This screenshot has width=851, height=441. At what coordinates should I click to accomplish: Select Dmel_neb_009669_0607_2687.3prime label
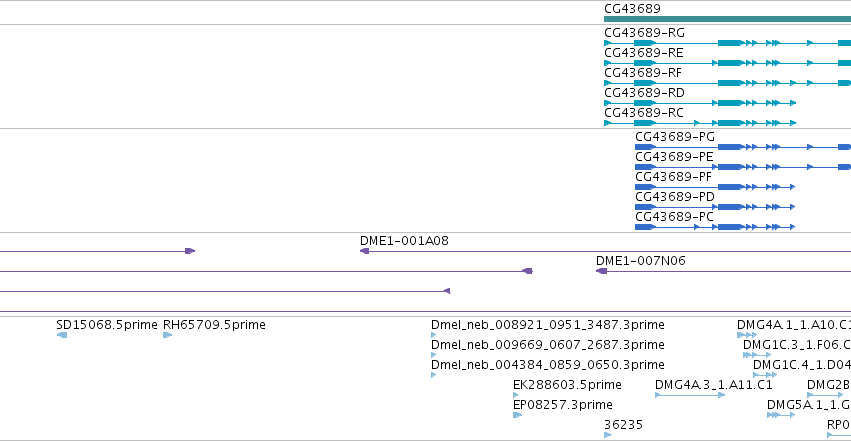point(548,346)
